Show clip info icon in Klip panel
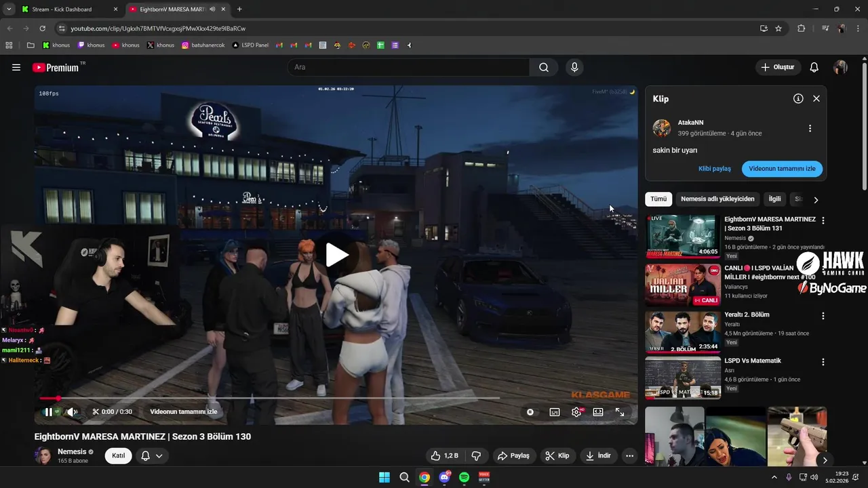Viewport: 868px width, 488px height. [798, 98]
